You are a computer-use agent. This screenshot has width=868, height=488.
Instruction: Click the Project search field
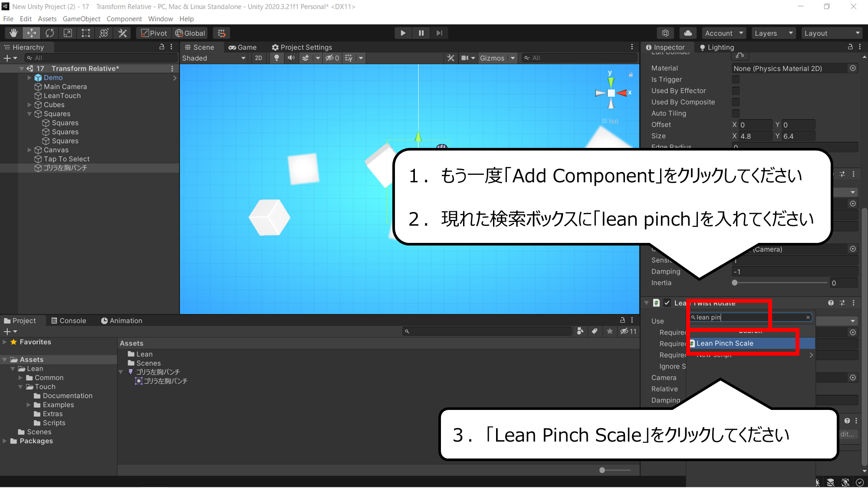[x=487, y=331]
